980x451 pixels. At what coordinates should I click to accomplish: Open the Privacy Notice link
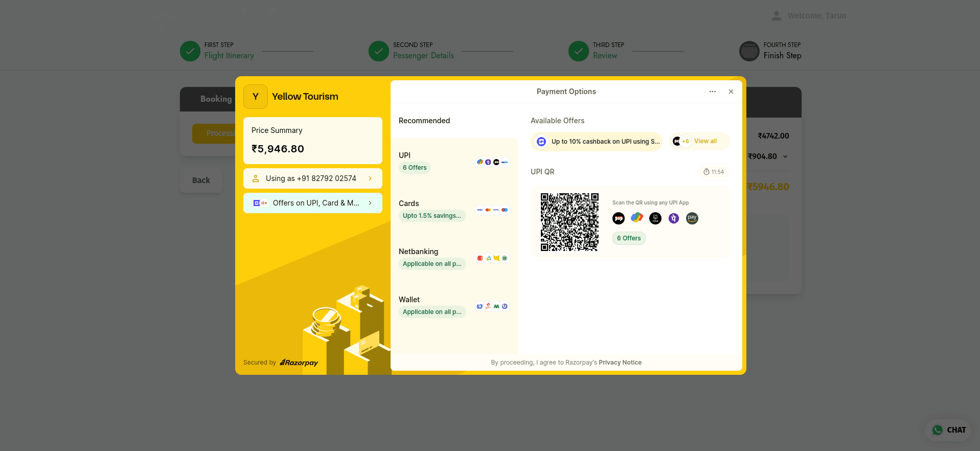[620, 363]
